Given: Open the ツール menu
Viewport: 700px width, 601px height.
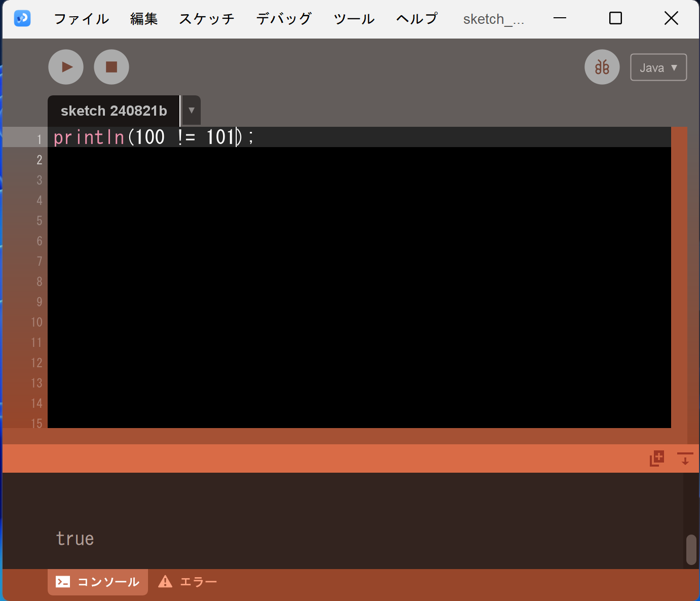Looking at the screenshot, I should 354,19.
